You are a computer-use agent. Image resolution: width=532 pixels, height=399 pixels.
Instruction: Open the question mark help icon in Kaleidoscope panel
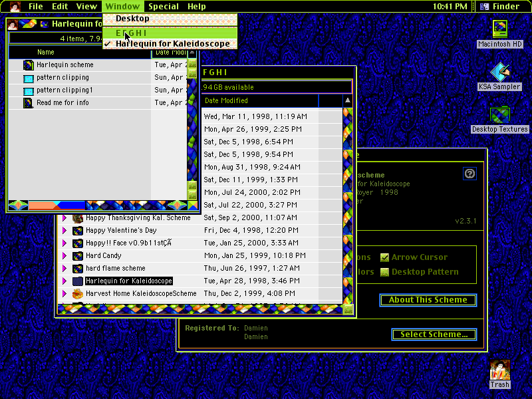pos(469,174)
